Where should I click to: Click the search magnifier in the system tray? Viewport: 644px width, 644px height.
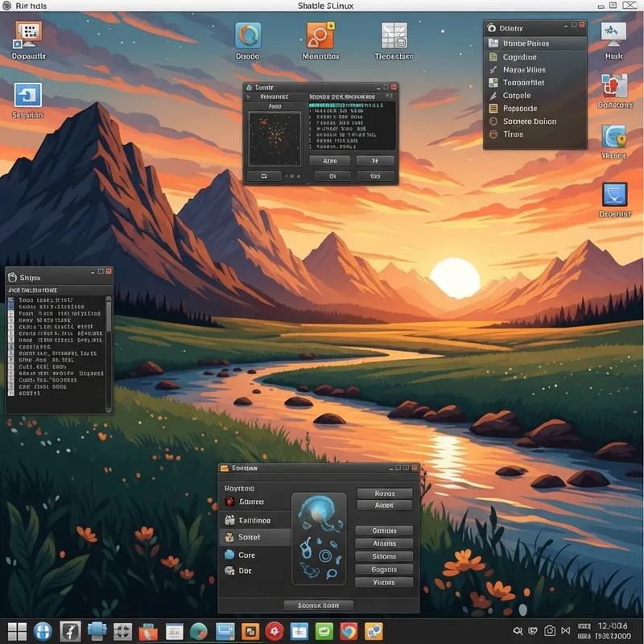tap(518, 631)
